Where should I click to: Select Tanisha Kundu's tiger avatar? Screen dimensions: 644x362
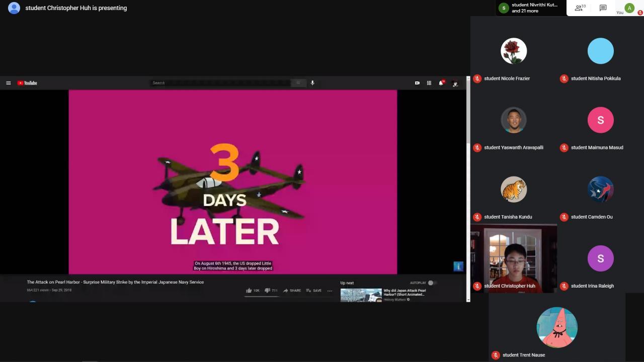[x=514, y=189]
